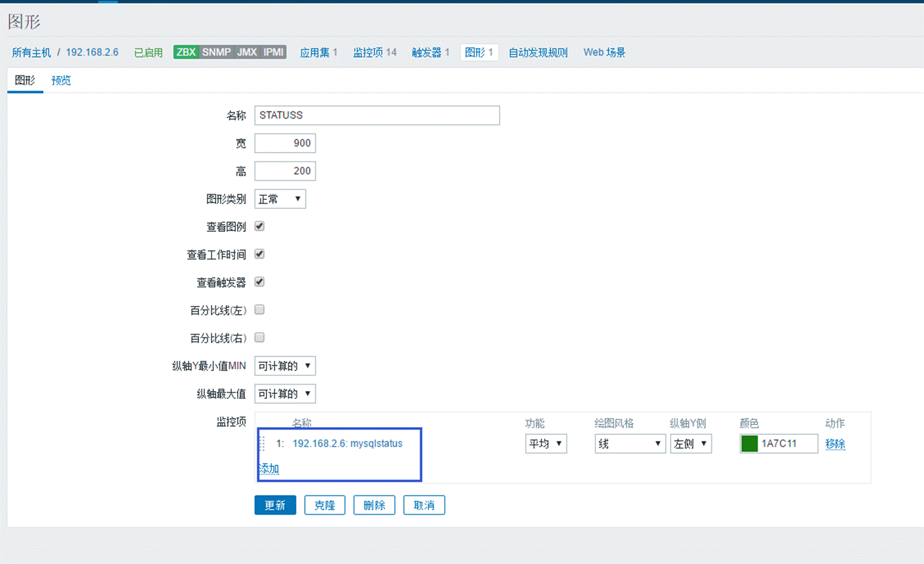Open 触发器 1 in host navigation

(x=430, y=52)
